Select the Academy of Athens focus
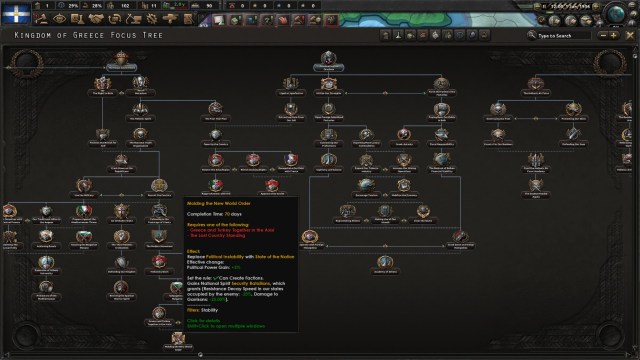The image size is (640, 360). [x=385, y=265]
